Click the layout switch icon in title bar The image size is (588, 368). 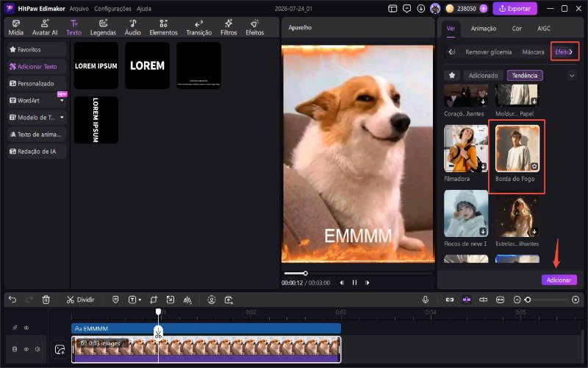pyautogui.click(x=392, y=9)
